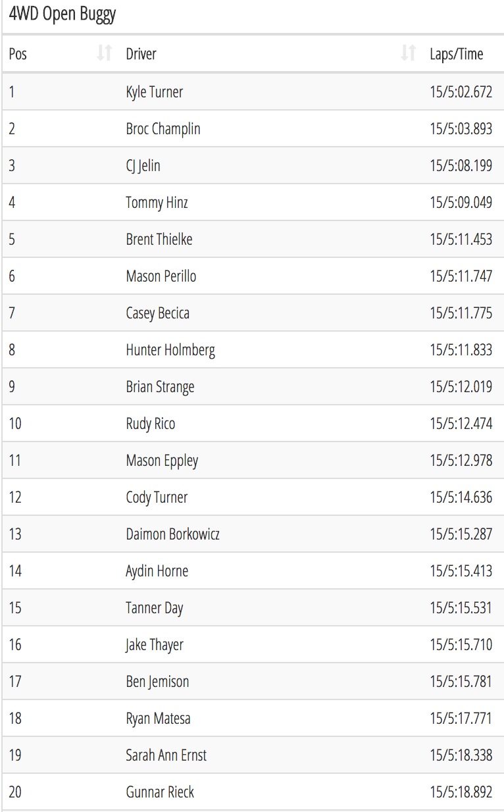Sort table by Driver column header
Image resolution: width=504 pixels, height=812 pixels.
tap(270, 53)
